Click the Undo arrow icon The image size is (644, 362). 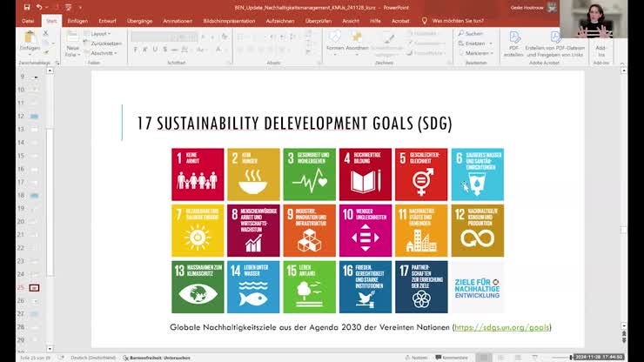click(x=39, y=7)
